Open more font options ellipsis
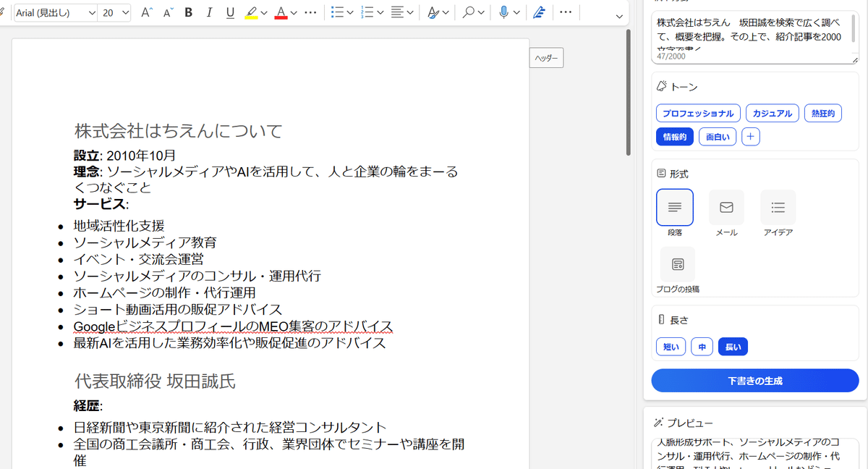 310,13
